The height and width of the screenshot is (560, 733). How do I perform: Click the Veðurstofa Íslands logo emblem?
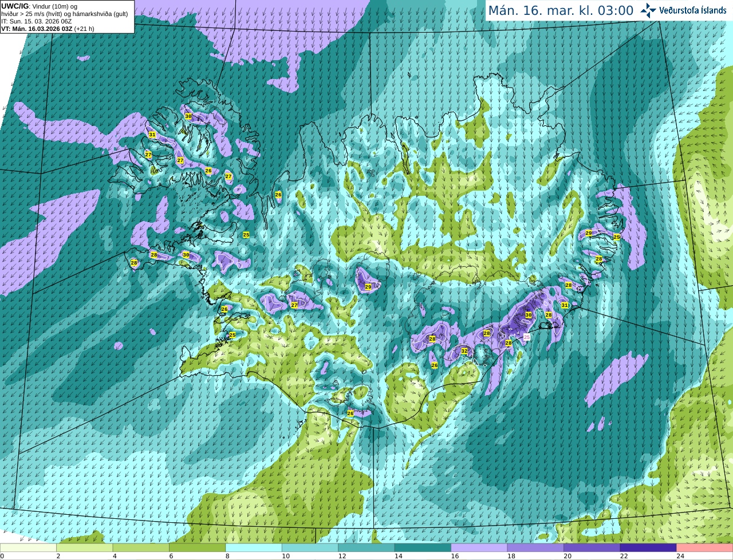coord(648,10)
